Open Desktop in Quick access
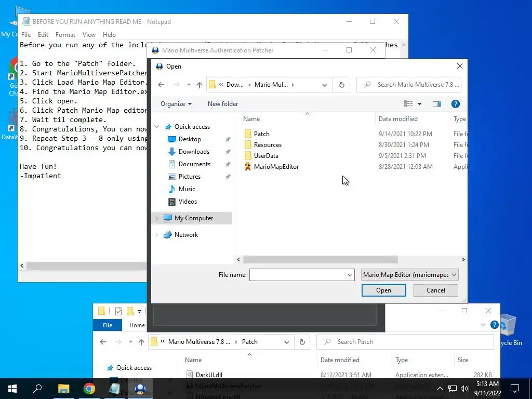The height and width of the screenshot is (399, 532). pyautogui.click(x=190, y=139)
